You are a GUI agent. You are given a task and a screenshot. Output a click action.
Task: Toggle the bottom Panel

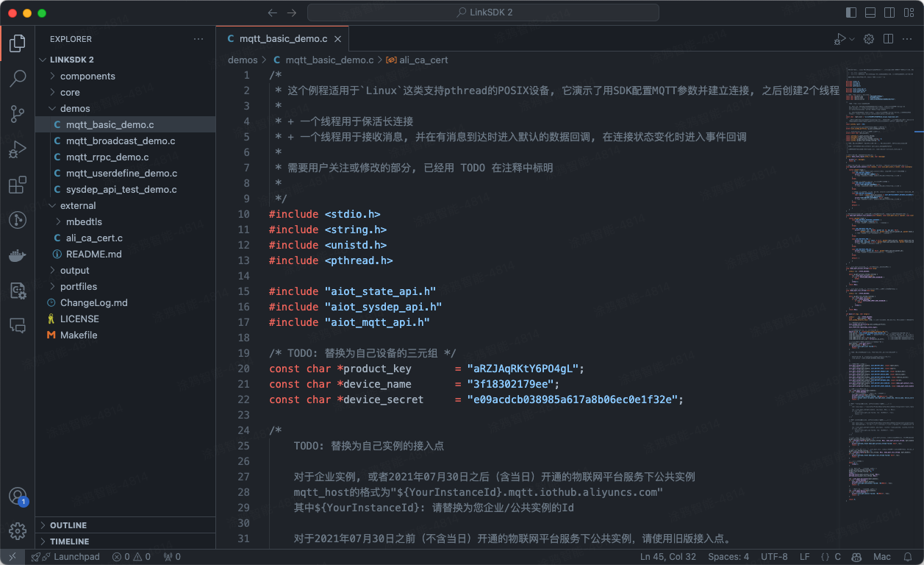click(870, 13)
